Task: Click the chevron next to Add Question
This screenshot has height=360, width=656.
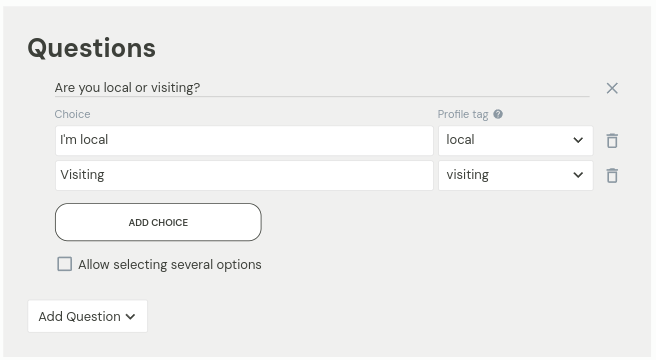Action: [x=131, y=317]
